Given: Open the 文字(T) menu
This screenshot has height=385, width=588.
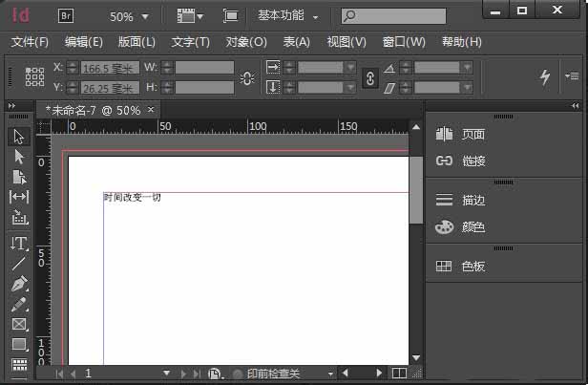Looking at the screenshot, I should point(191,42).
